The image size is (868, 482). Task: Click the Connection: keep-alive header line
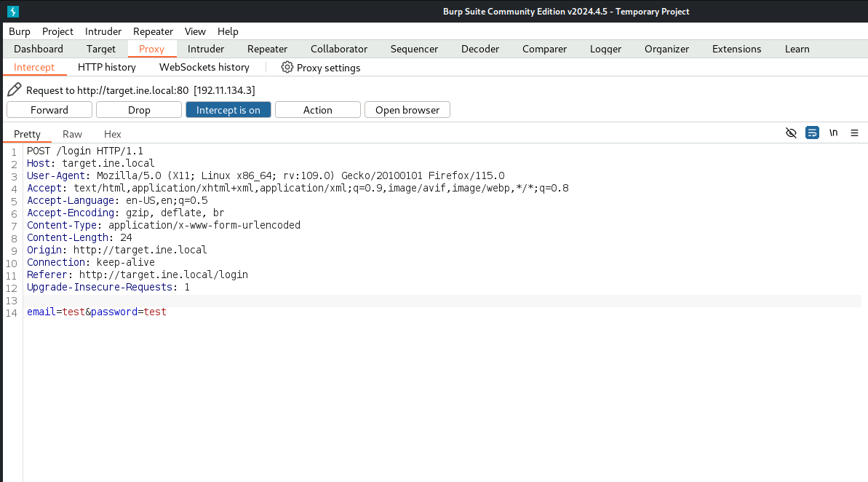91,262
